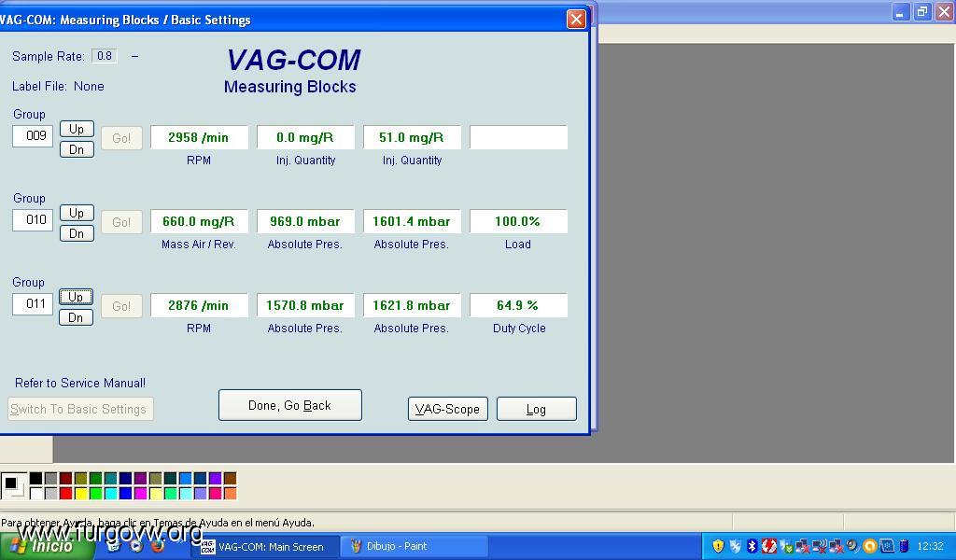Click the red lightning globe tray icon
Screen dimensions: 956x560
[x=769, y=546]
